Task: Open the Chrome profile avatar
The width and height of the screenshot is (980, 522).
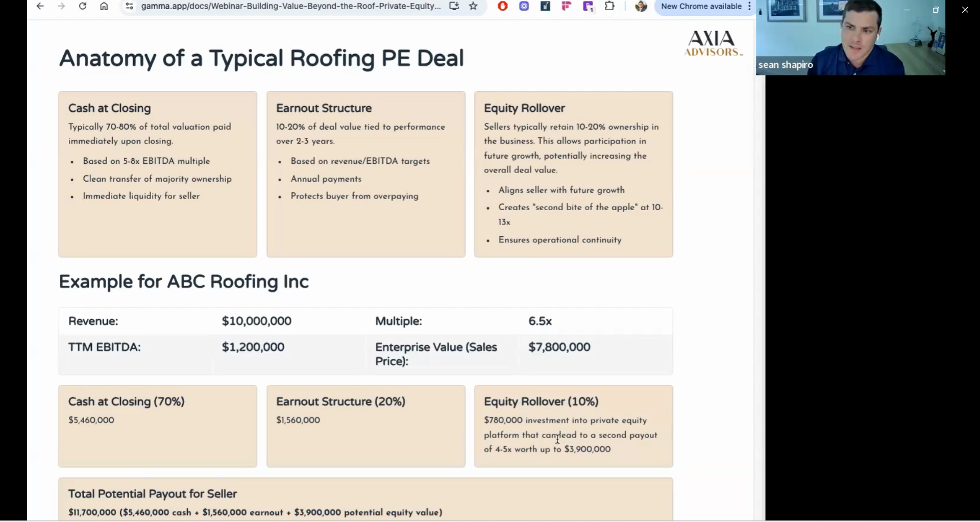Action: [641, 6]
